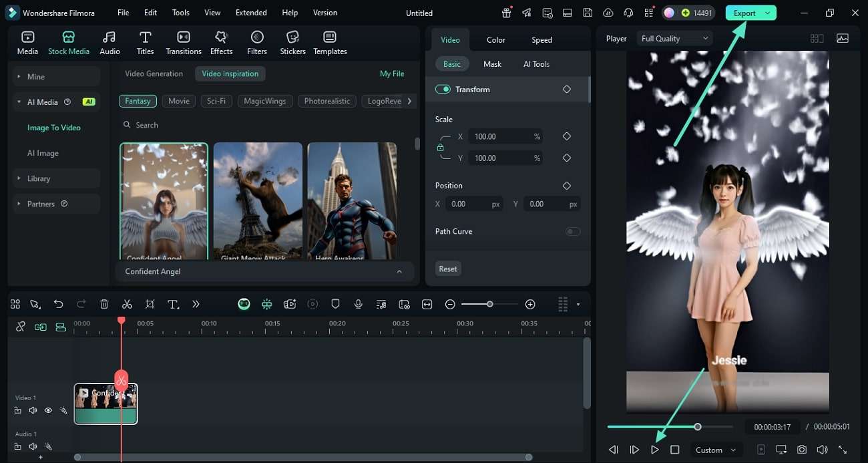Open the Templates panel
The image size is (868, 463).
click(x=330, y=43)
